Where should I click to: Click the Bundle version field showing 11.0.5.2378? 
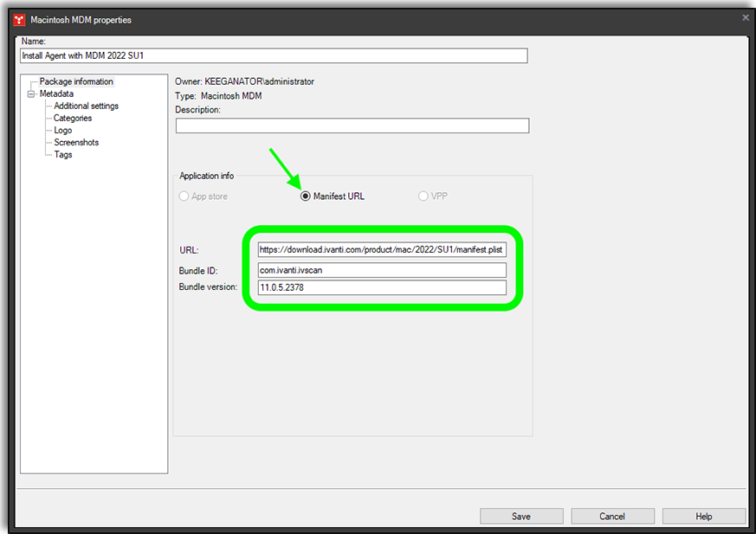coord(382,287)
